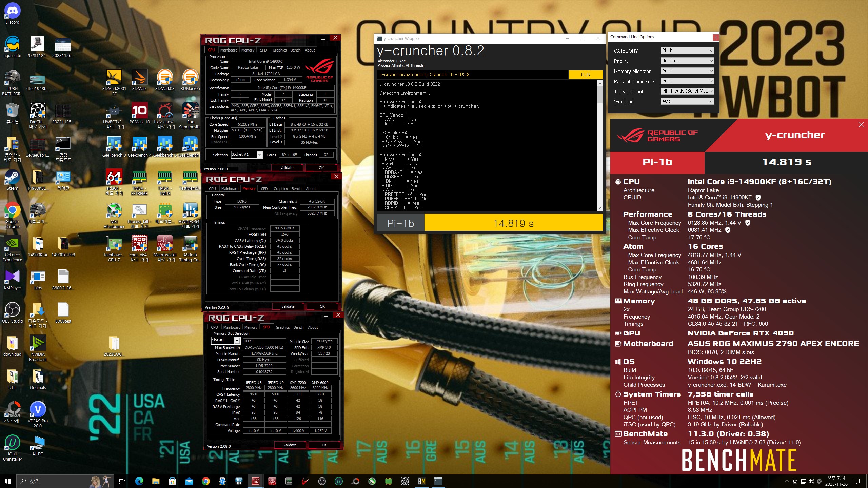The image size is (868, 488).
Task: Open MSI Afterburner desktop icon
Action: (114, 216)
